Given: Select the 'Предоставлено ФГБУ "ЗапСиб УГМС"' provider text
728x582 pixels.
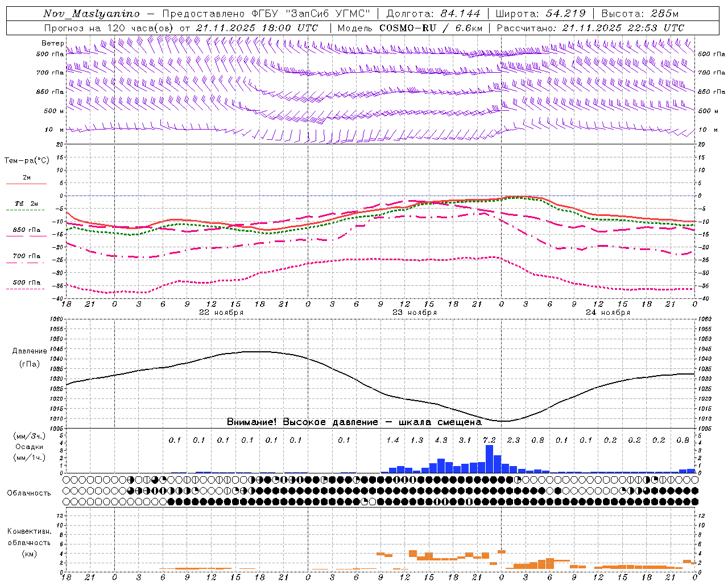Looking at the screenshot, I should (x=266, y=14).
